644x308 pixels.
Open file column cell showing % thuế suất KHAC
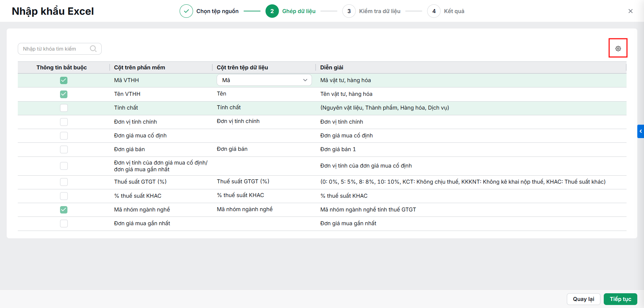[x=264, y=195]
